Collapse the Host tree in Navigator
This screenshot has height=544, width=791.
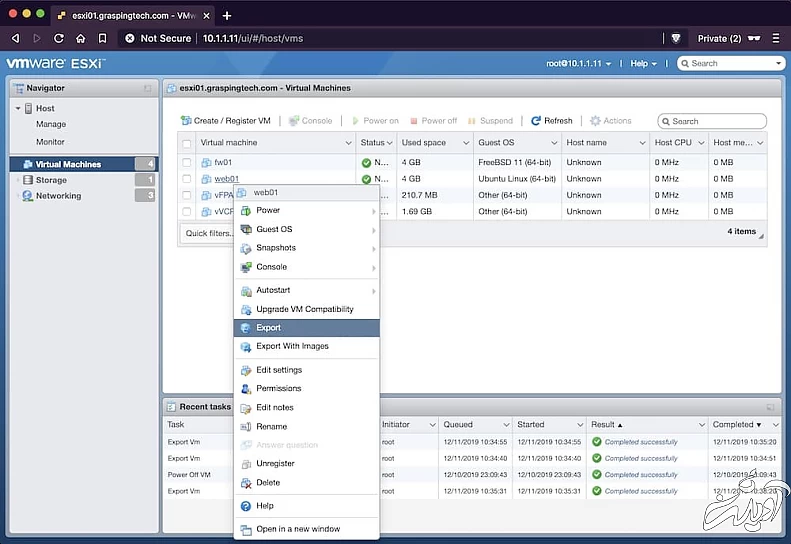tap(18, 108)
